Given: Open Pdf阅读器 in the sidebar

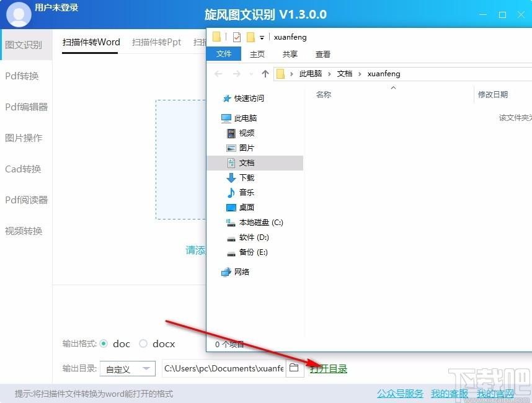Looking at the screenshot, I should click(26, 200).
